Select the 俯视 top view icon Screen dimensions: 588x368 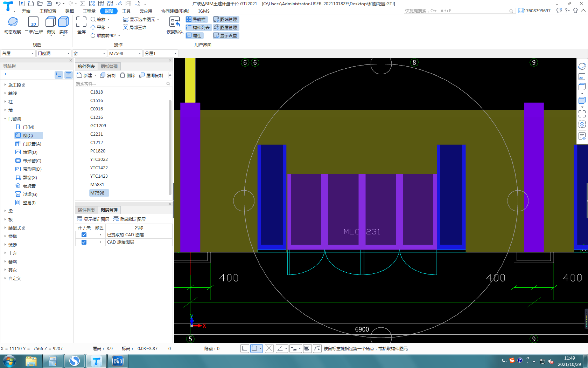click(x=51, y=22)
